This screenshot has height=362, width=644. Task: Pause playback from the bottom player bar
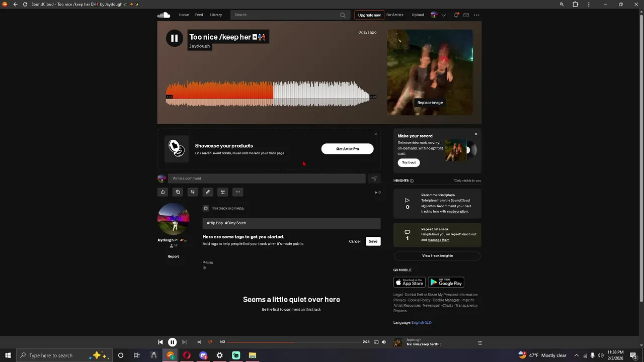172,342
